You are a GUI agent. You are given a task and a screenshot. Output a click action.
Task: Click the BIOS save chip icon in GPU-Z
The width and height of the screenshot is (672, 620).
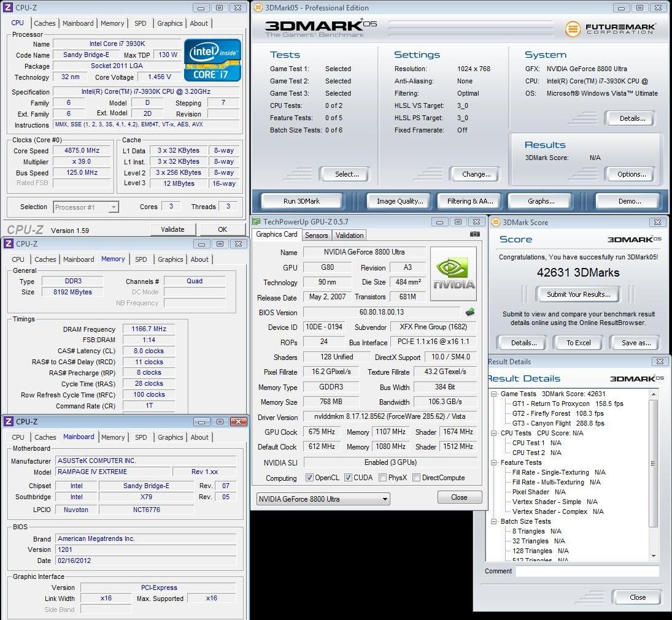click(x=470, y=312)
